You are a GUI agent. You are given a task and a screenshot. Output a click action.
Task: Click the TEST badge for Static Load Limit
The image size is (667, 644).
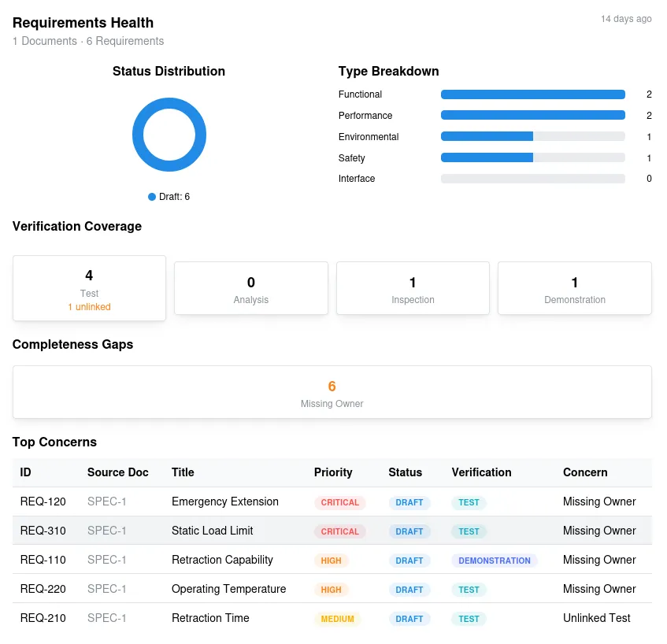pos(469,531)
